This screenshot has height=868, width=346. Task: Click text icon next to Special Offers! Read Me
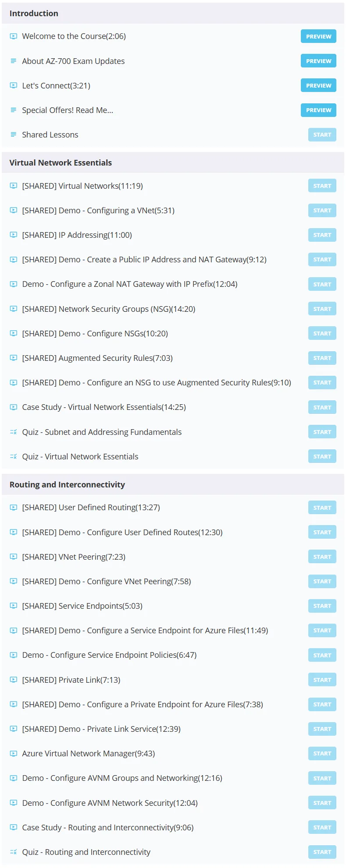point(14,110)
